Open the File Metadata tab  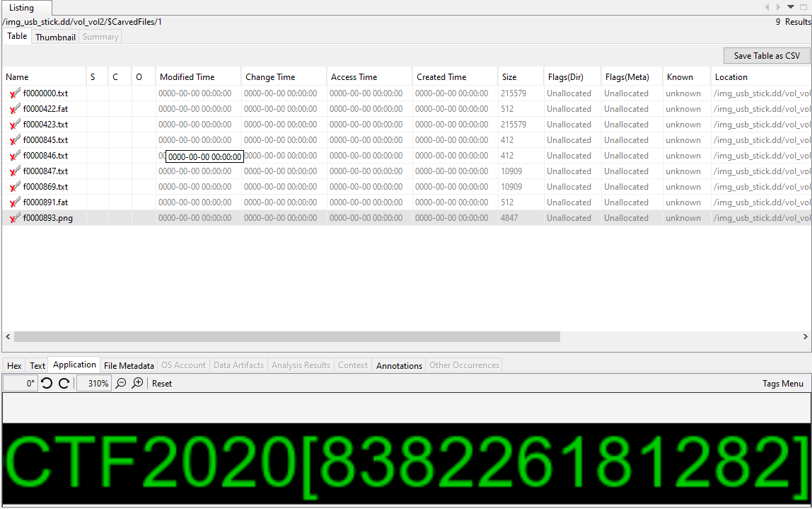tap(129, 365)
